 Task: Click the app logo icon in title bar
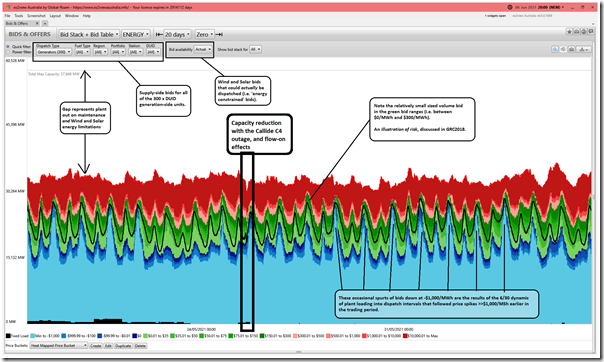(8, 7)
